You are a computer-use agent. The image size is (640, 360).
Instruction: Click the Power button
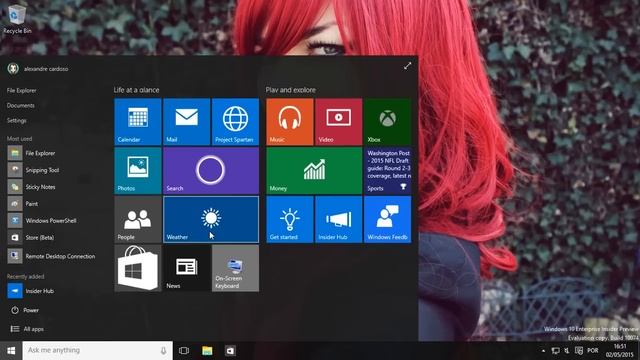pyautogui.click(x=25, y=310)
